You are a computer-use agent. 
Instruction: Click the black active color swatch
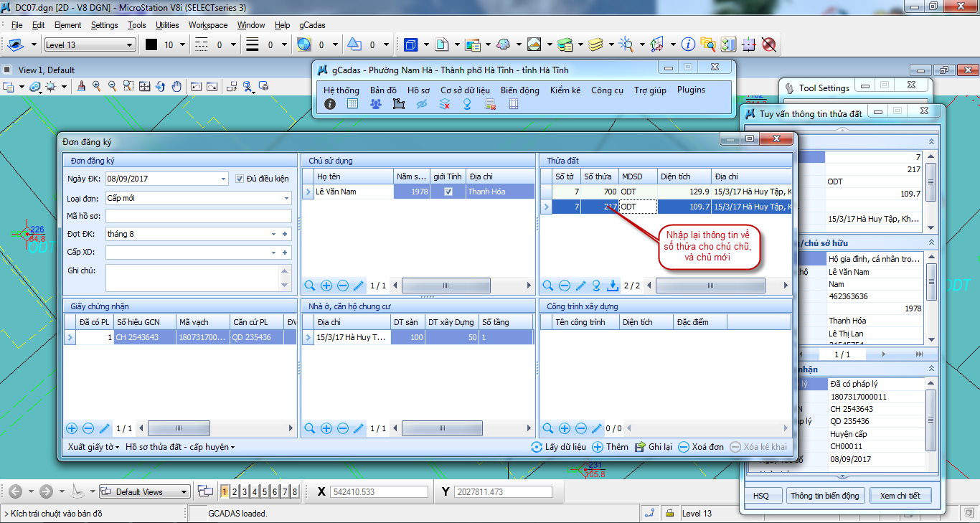[151, 44]
